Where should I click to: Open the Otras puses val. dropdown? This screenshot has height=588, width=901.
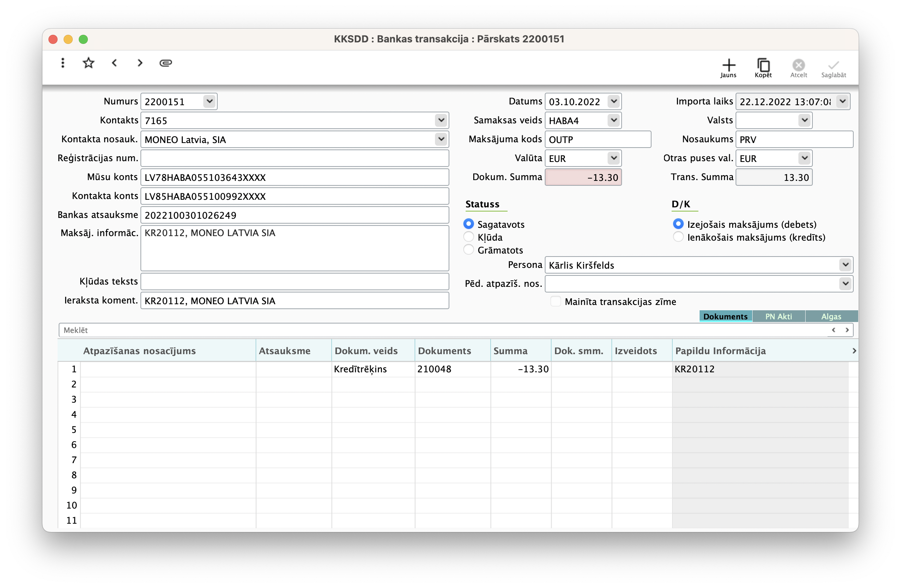pyautogui.click(x=804, y=158)
